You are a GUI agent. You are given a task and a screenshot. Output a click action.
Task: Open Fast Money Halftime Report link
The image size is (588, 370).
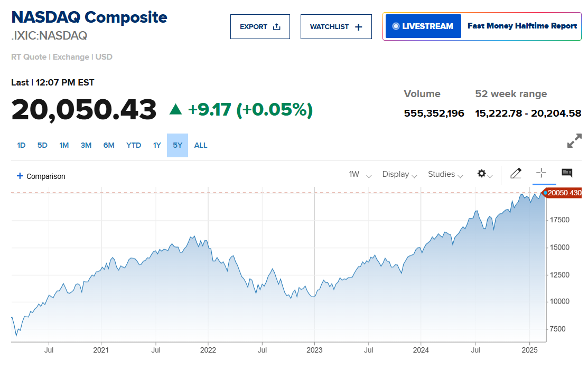tap(522, 26)
